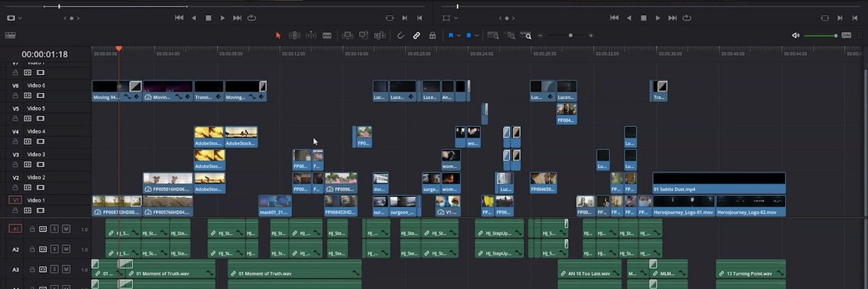
Task: Mute the A2 audio track
Action: (66, 249)
